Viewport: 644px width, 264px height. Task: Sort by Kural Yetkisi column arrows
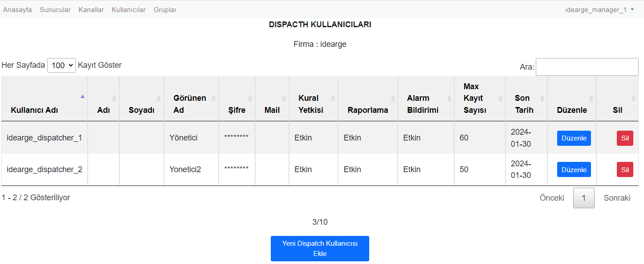333,98
